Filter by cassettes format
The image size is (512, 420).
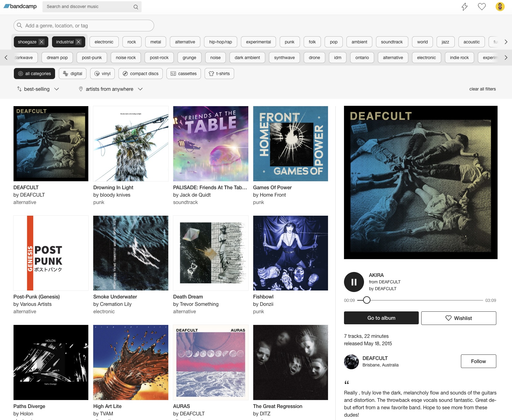[184, 74]
